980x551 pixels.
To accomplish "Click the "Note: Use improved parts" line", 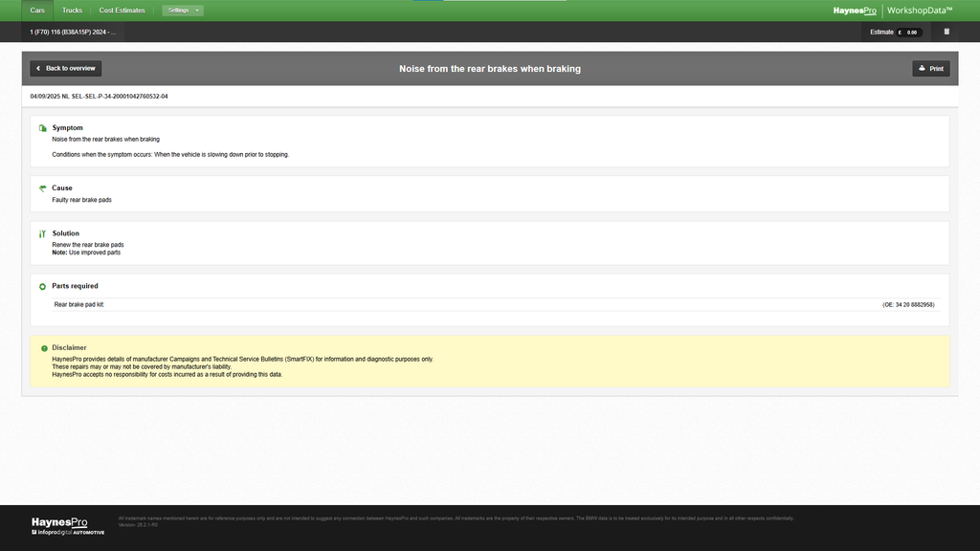I will pyautogui.click(x=86, y=253).
